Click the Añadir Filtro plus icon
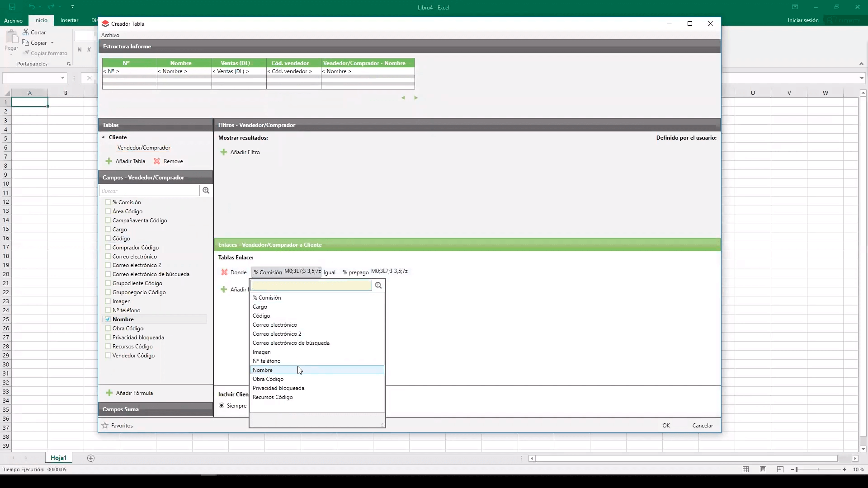The width and height of the screenshot is (868, 488). [224, 152]
